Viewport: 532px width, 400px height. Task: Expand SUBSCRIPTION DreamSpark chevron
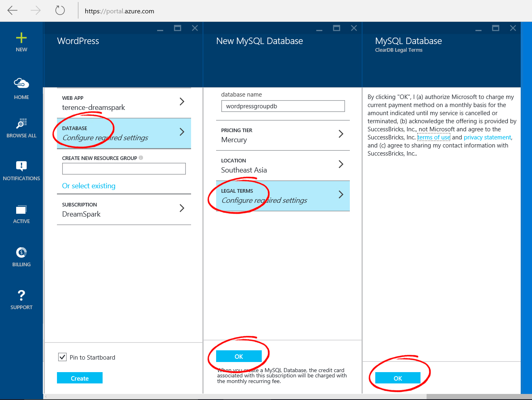coord(182,208)
